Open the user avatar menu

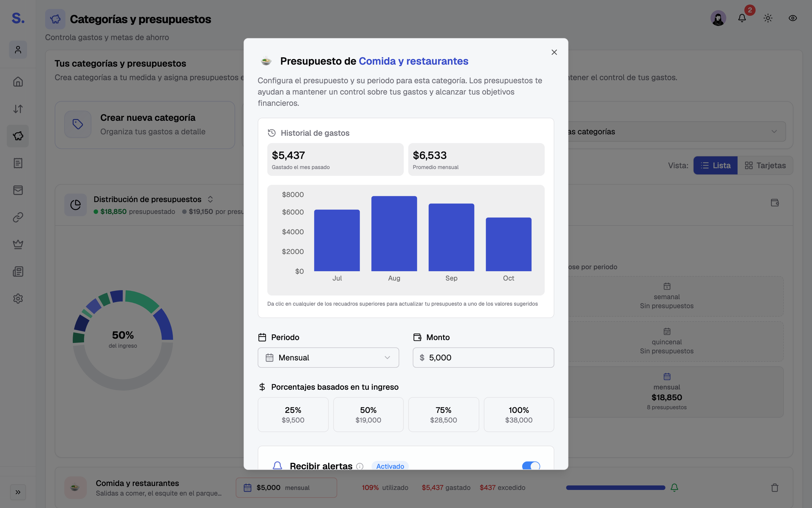coord(718,18)
